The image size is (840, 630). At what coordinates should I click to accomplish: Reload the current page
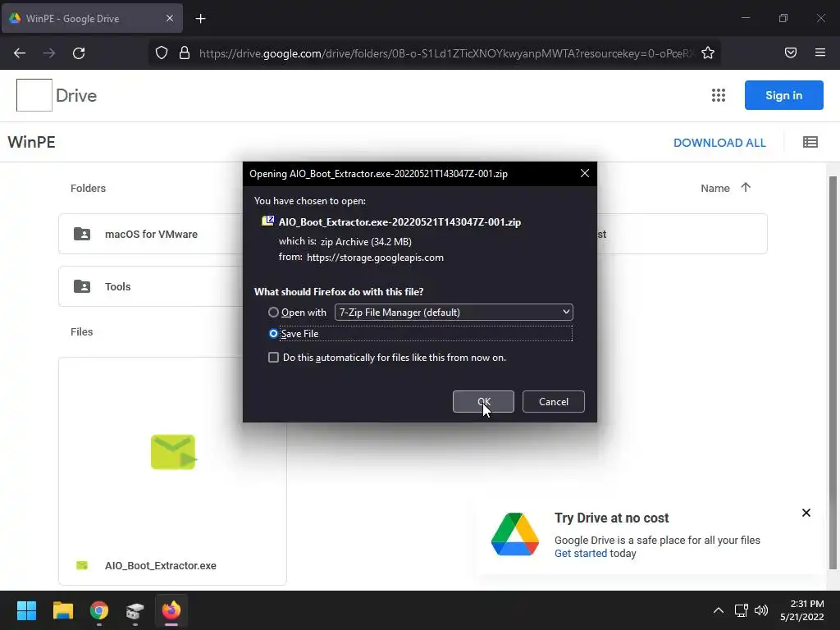click(x=79, y=53)
